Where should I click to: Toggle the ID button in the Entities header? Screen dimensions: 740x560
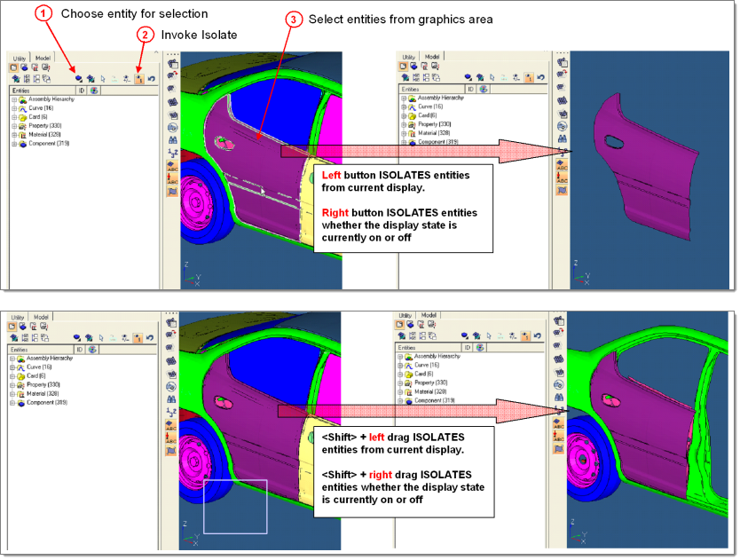pyautogui.click(x=82, y=91)
